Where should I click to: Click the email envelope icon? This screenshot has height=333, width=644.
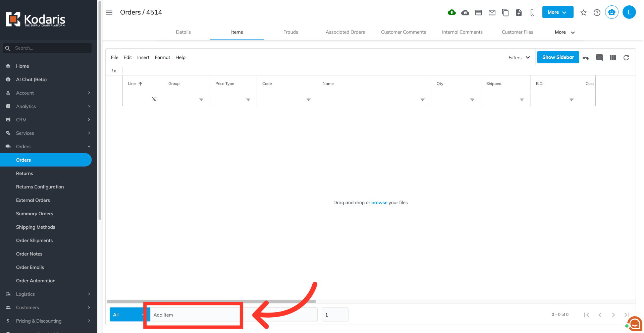point(492,13)
